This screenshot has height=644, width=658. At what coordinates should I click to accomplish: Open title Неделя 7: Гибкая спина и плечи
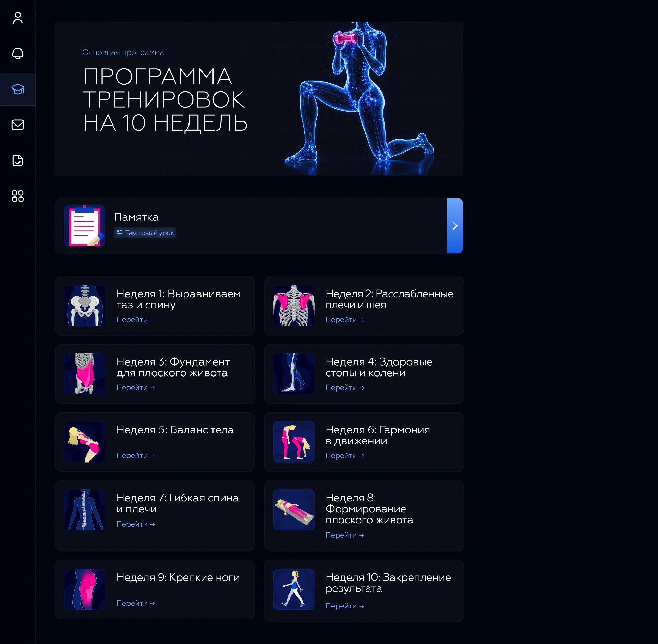[178, 503]
